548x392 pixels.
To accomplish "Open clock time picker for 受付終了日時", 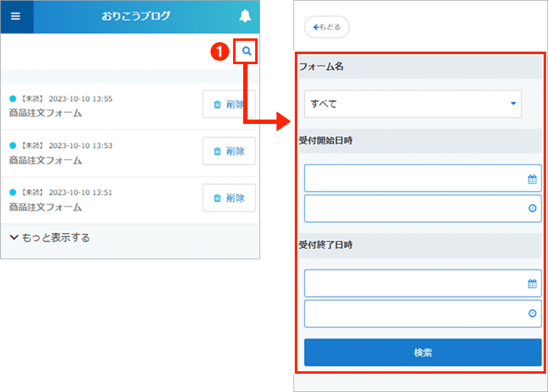I will pyautogui.click(x=532, y=313).
